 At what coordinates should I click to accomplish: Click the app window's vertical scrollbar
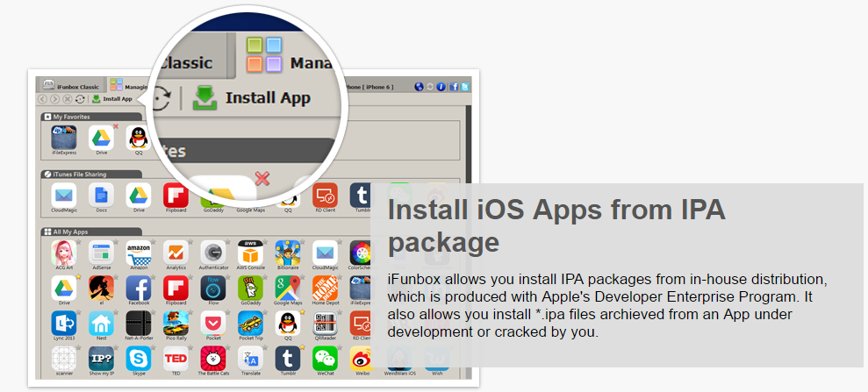tap(469, 242)
